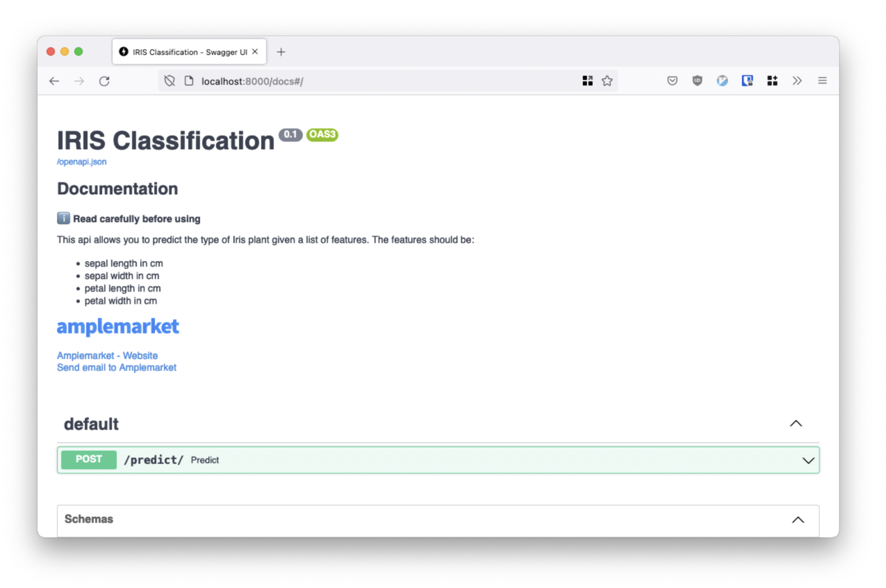Click the forward navigation arrow
886x588 pixels.
[x=79, y=81]
